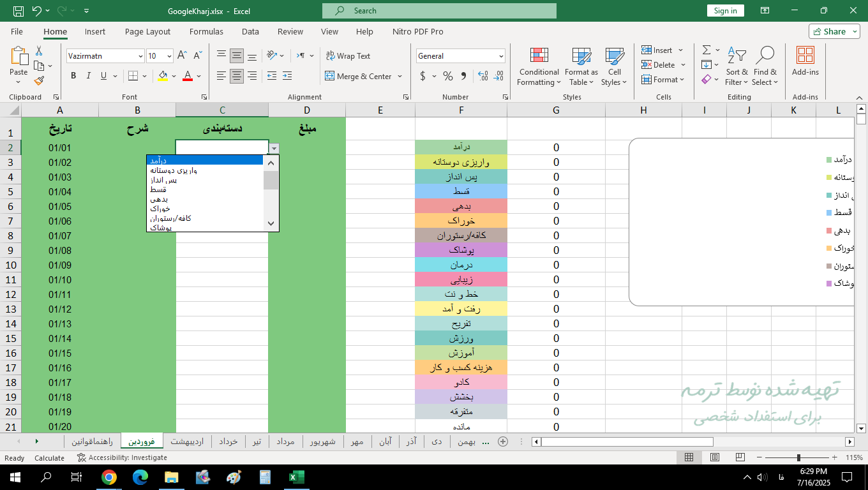
Task: Toggle Bold formatting
Action: (73, 76)
